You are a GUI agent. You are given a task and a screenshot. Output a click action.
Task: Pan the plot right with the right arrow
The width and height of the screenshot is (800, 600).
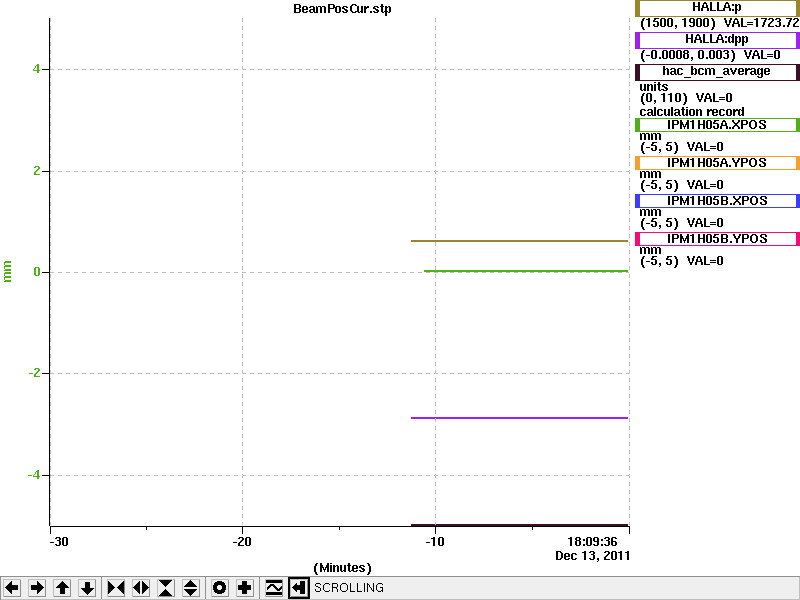[x=37, y=588]
